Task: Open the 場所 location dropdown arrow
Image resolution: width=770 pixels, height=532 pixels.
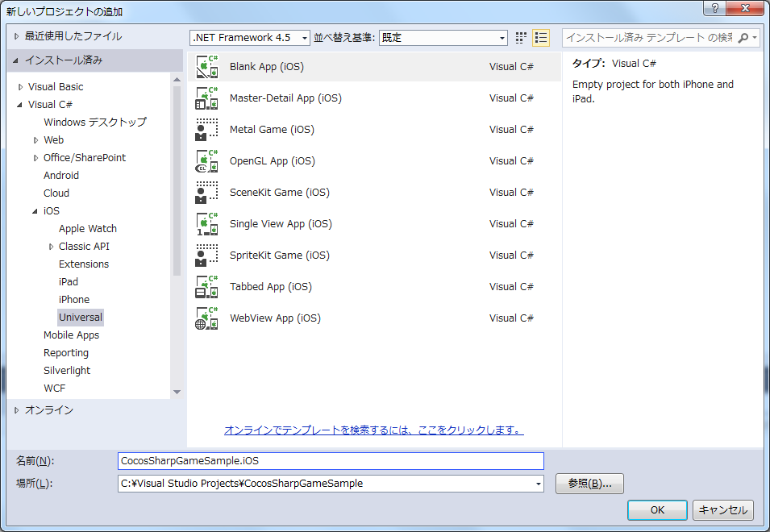Action: point(539,484)
